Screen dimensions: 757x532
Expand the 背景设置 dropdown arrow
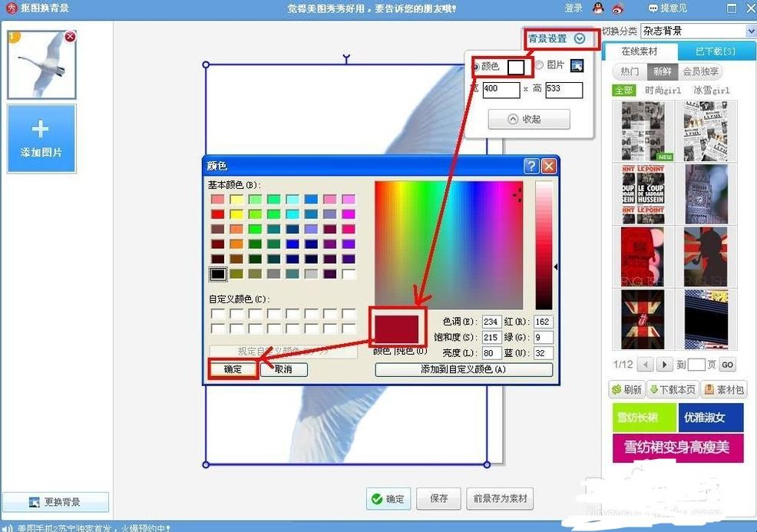pyautogui.click(x=580, y=38)
